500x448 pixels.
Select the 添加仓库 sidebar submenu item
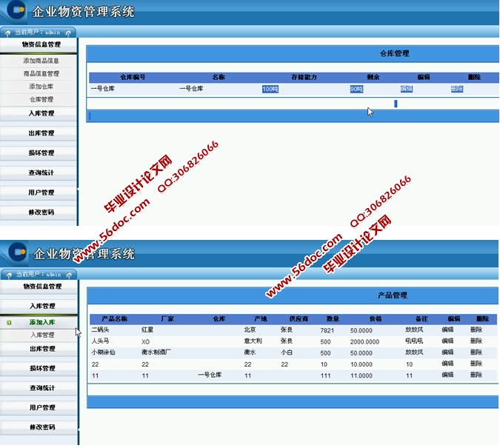pyautogui.click(x=41, y=87)
